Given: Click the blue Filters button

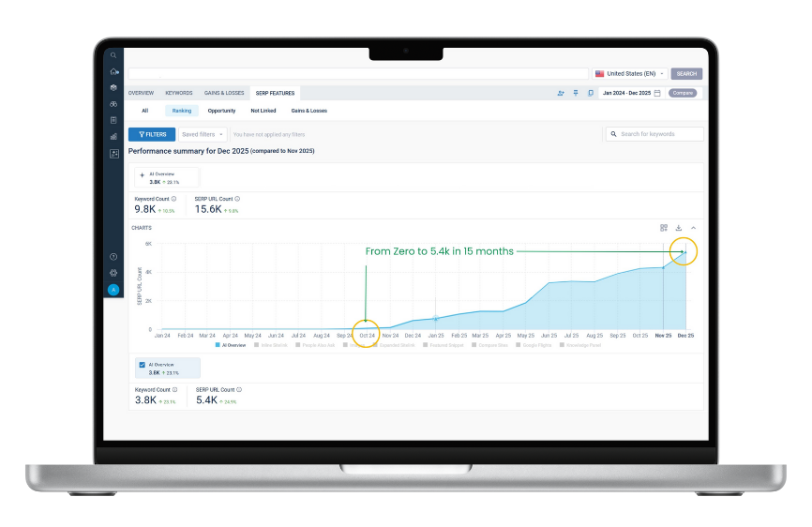Looking at the screenshot, I should click(x=152, y=135).
